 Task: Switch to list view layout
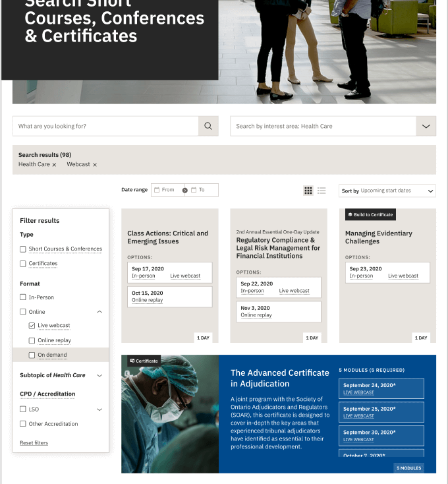(322, 191)
